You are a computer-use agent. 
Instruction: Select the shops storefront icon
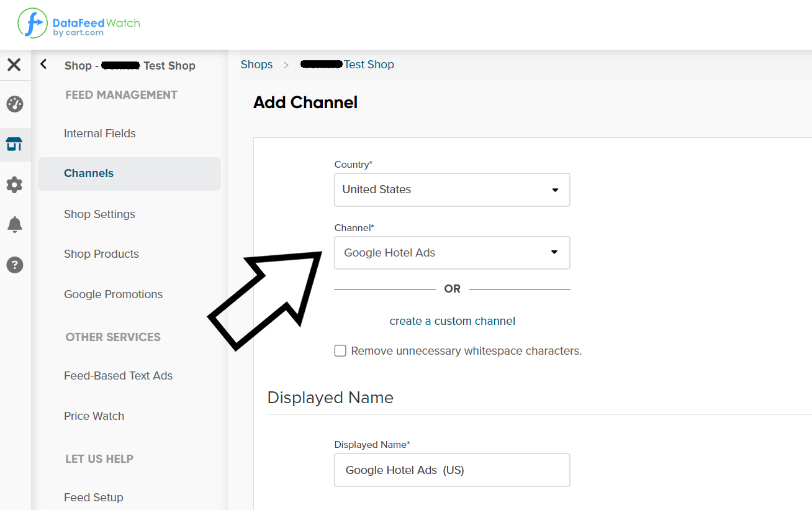coord(14,144)
